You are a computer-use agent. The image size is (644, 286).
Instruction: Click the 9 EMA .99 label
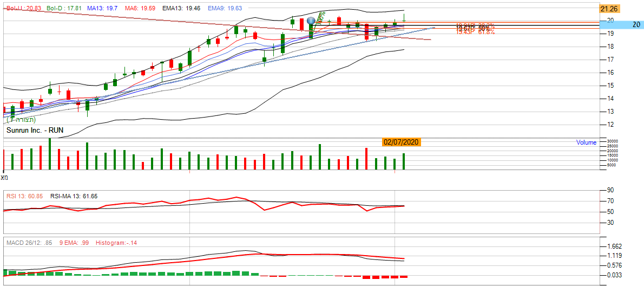click(75, 243)
